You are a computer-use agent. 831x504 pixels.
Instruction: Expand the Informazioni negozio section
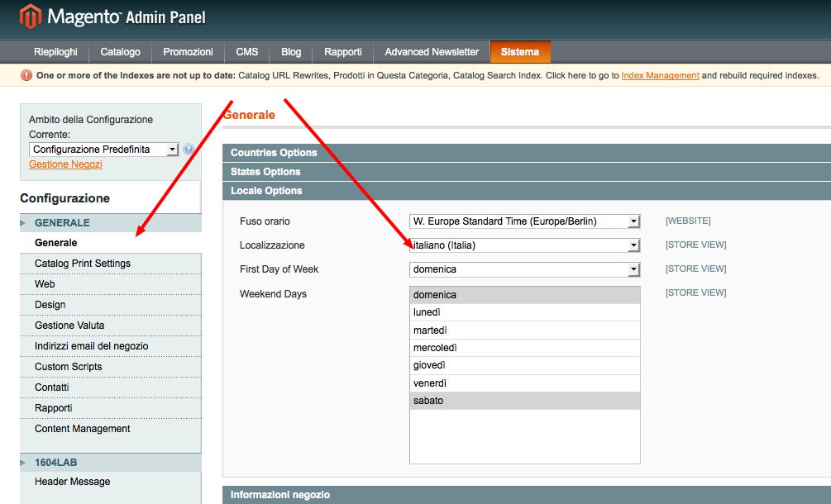click(280, 495)
